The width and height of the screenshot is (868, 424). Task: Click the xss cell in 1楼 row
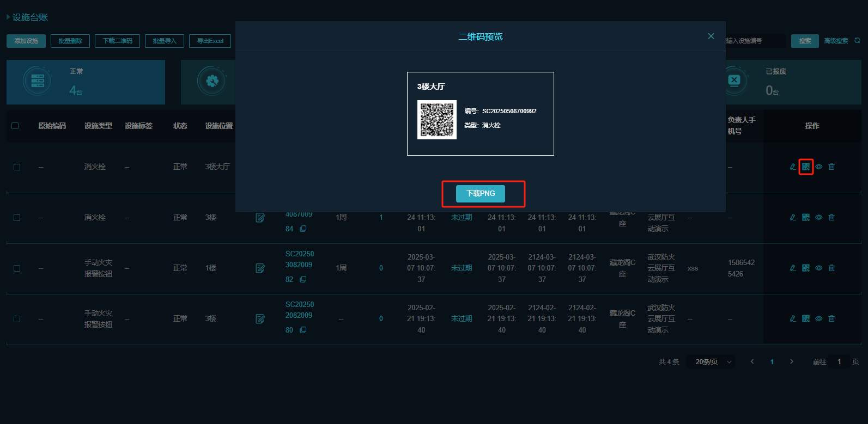point(693,268)
